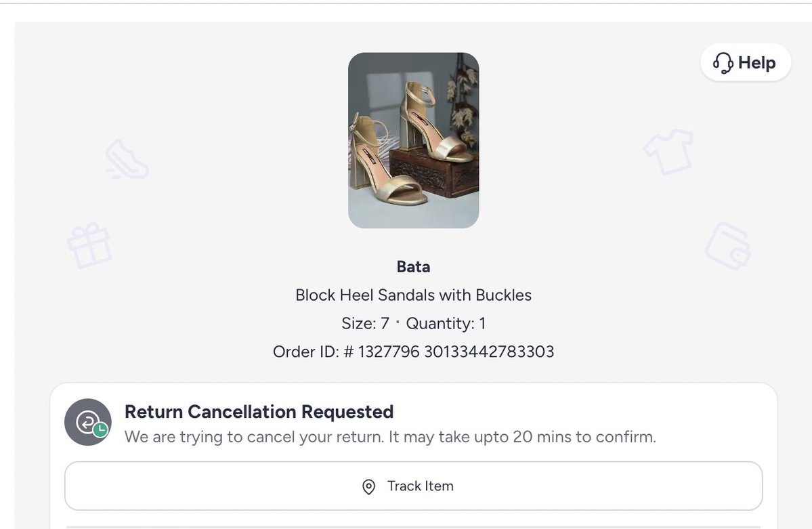This screenshot has height=529, width=812.
Task: Click the location pin icon beside Track Item
Action: point(369,487)
